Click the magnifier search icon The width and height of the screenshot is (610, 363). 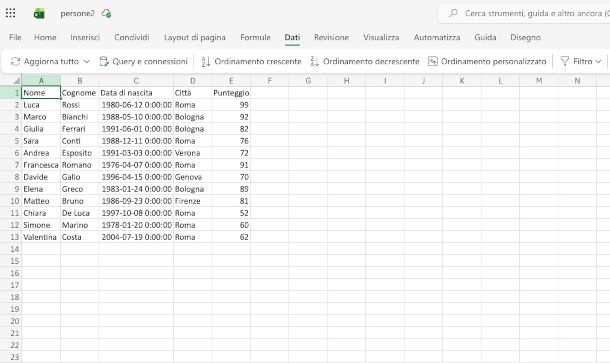pyautogui.click(x=453, y=13)
